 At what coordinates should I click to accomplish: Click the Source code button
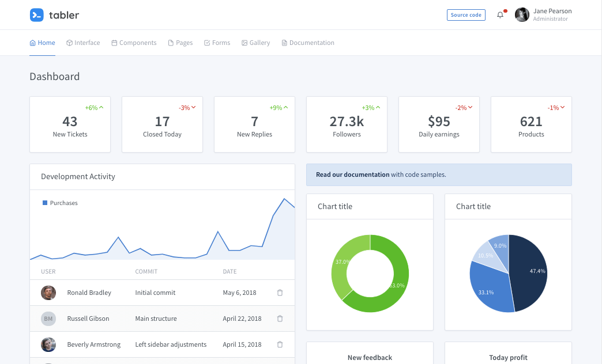tap(466, 14)
